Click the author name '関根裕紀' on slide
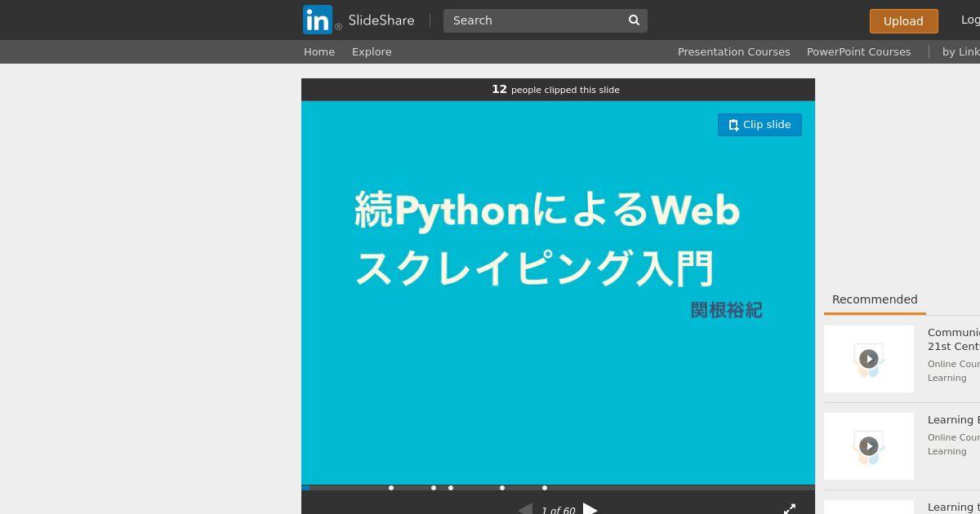 [x=726, y=310]
